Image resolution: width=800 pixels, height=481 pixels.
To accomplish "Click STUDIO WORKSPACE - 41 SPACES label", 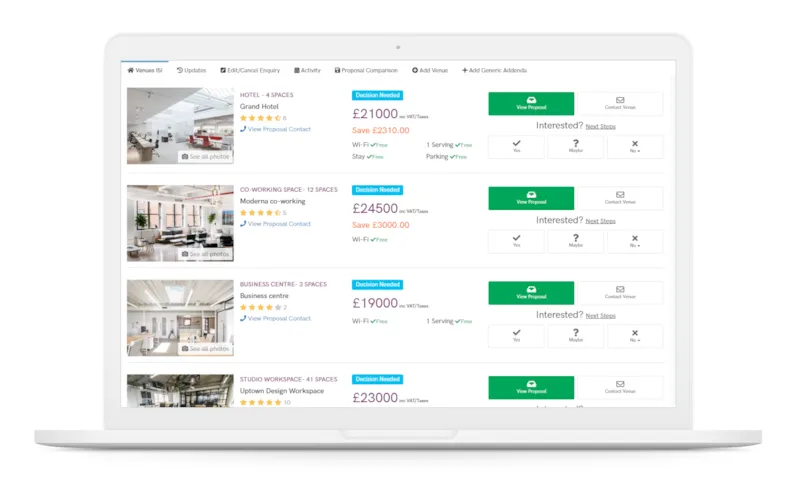I will (289, 379).
